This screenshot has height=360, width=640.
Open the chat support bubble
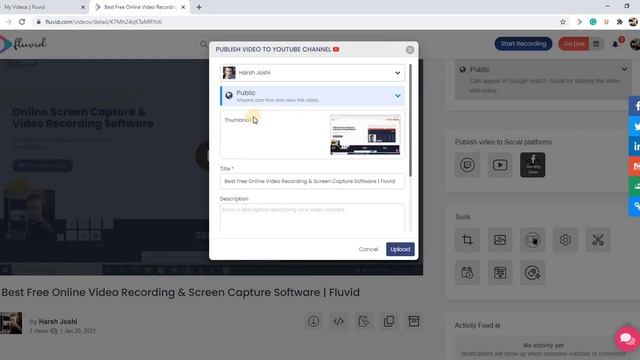click(627, 339)
